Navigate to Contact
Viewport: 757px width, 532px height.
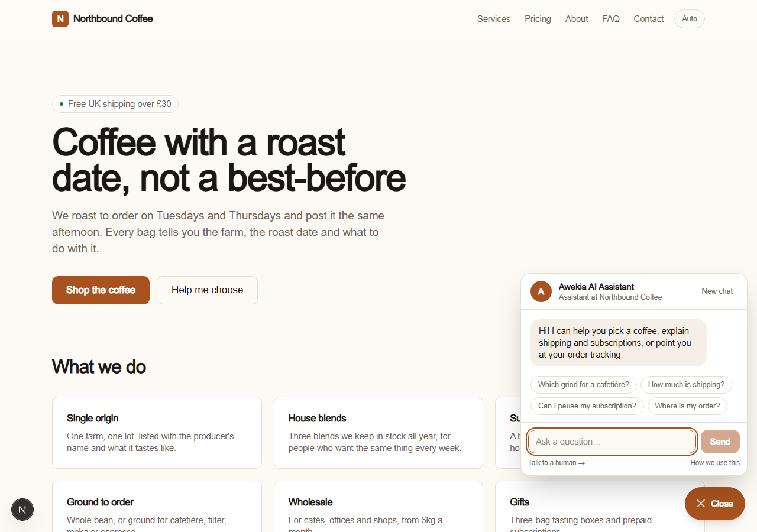pos(649,19)
